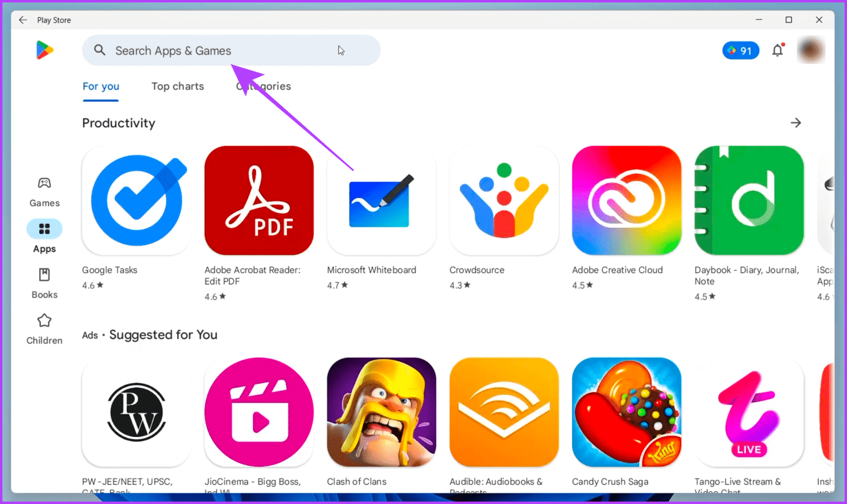847x504 pixels.
Task: Click the Adobe Acrobat Reader: Edit PDF title
Action: pos(253,276)
